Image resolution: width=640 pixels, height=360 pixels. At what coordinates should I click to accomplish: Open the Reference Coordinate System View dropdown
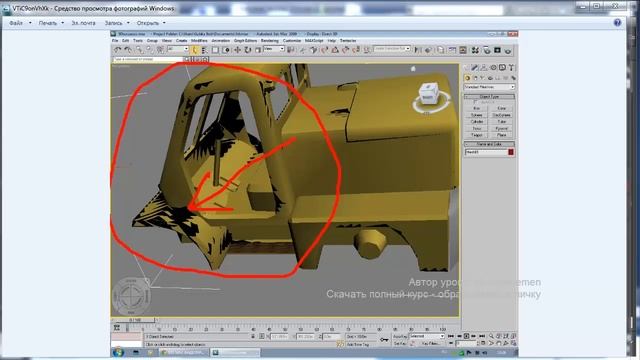click(x=274, y=49)
